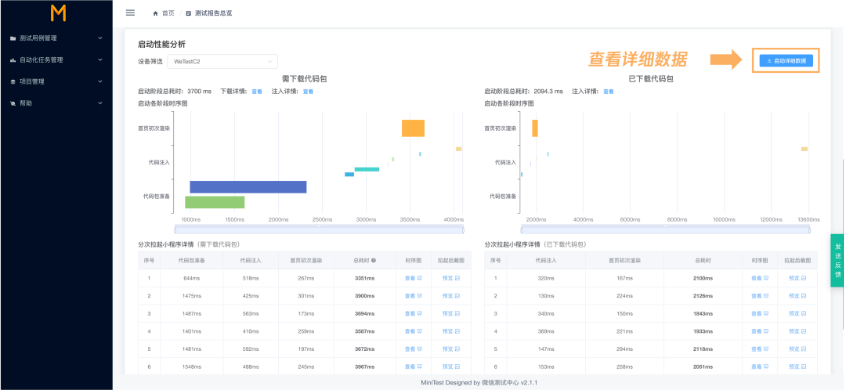The height and width of the screenshot is (390, 844).
Task: Go to 首页 breadcrumb item
Action: coord(168,13)
